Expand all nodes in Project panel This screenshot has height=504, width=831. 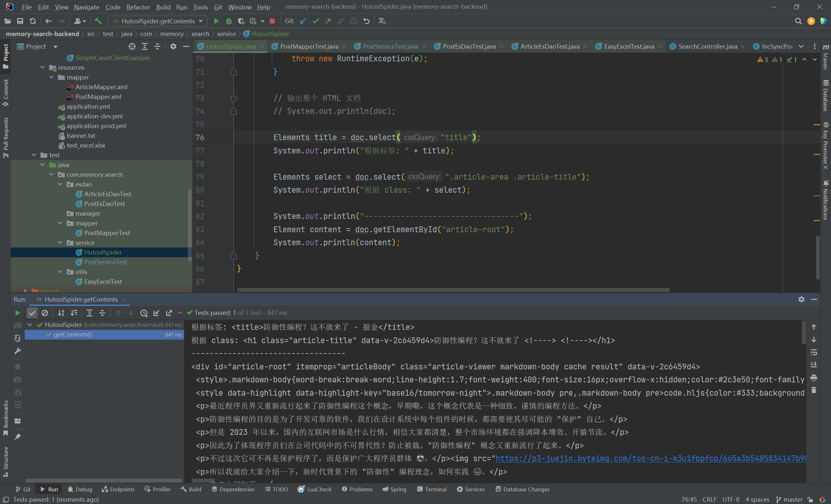pos(145,46)
